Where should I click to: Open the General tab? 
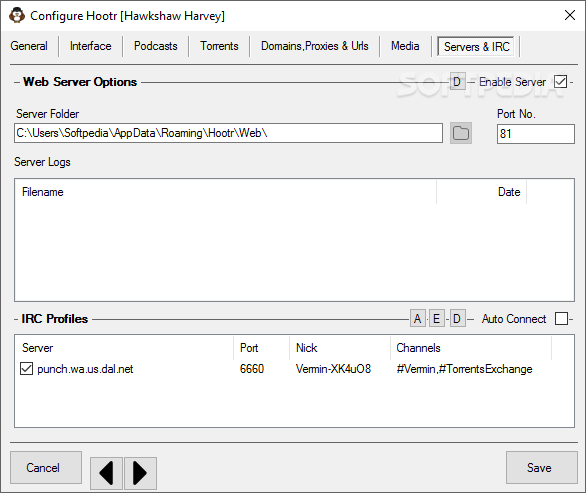click(x=29, y=46)
